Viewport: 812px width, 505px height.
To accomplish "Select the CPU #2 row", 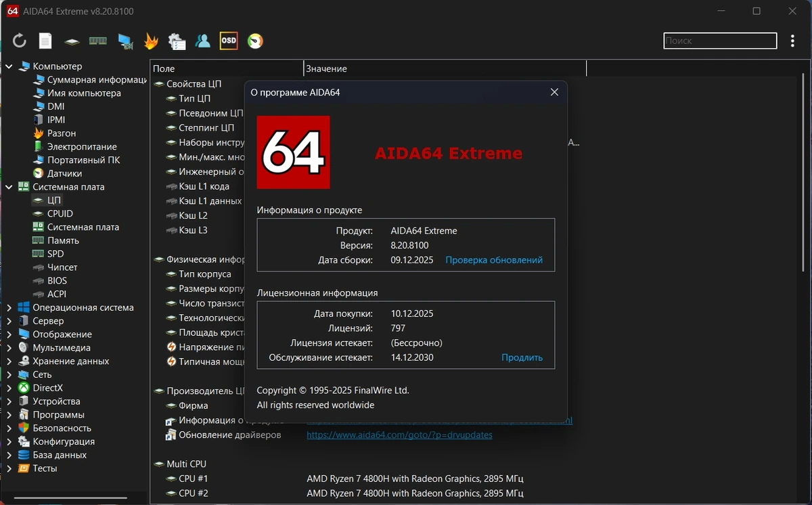I will pyautogui.click(x=194, y=493).
